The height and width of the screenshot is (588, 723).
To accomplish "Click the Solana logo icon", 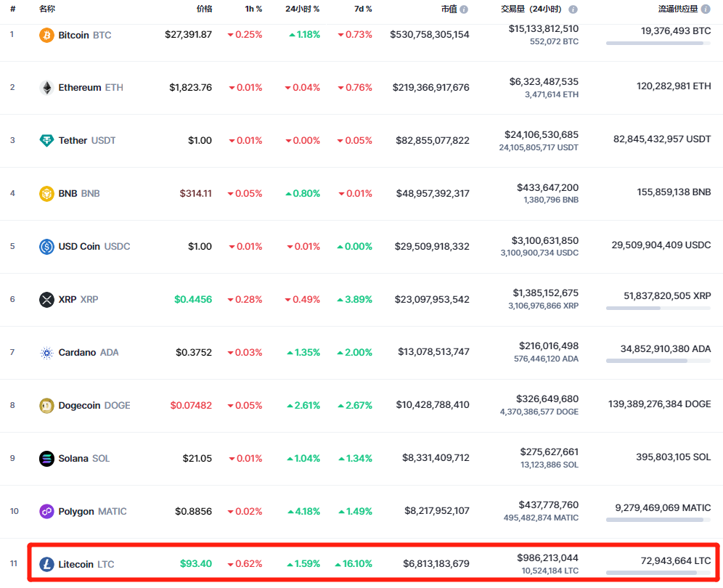I will [x=46, y=459].
